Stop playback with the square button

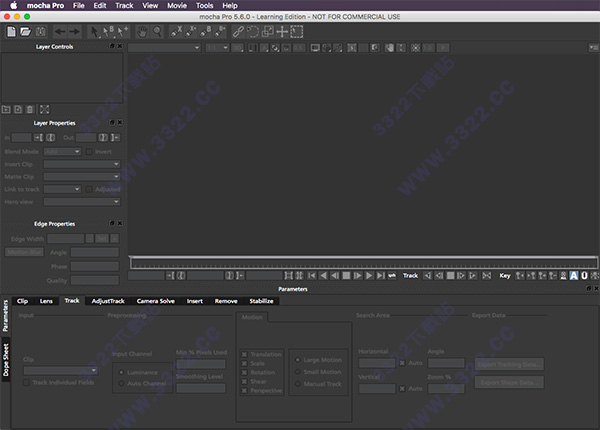(346, 275)
